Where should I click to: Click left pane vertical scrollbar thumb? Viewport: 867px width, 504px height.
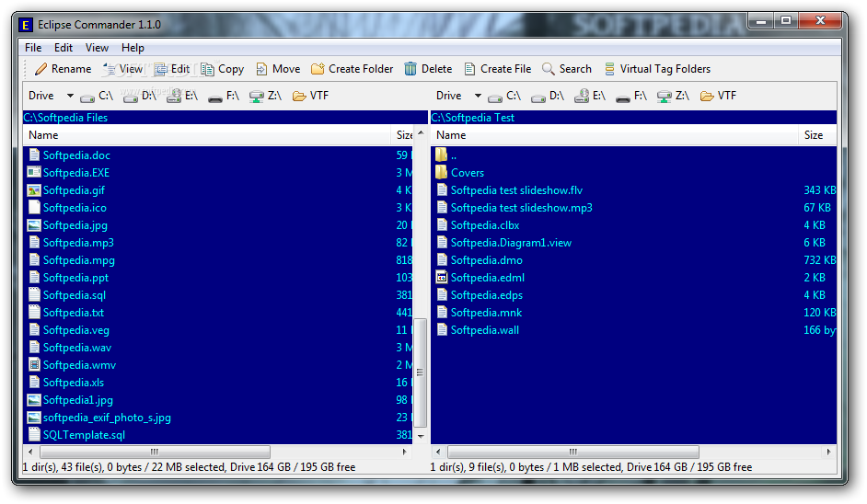click(x=421, y=372)
